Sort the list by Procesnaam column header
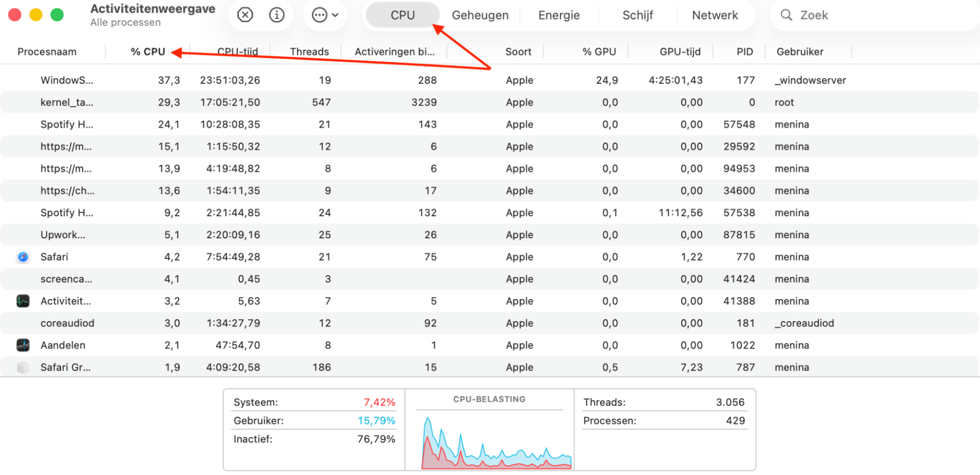This screenshot has width=980, height=475. (47, 51)
